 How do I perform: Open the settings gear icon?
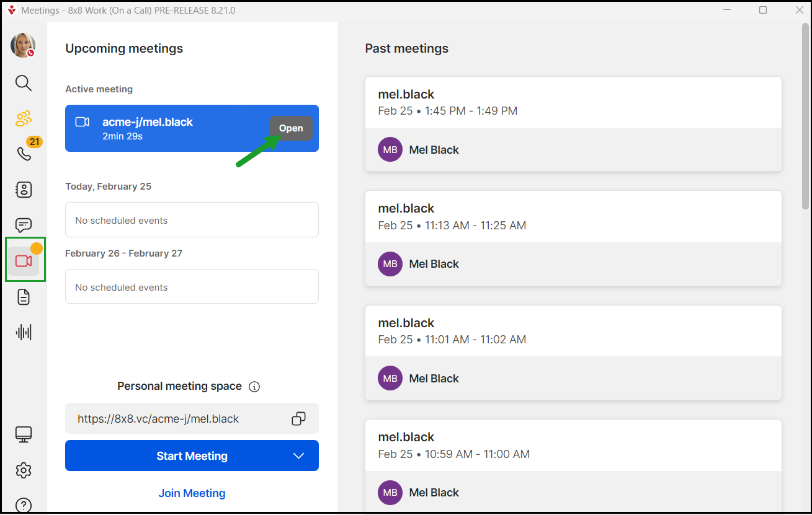(24, 470)
